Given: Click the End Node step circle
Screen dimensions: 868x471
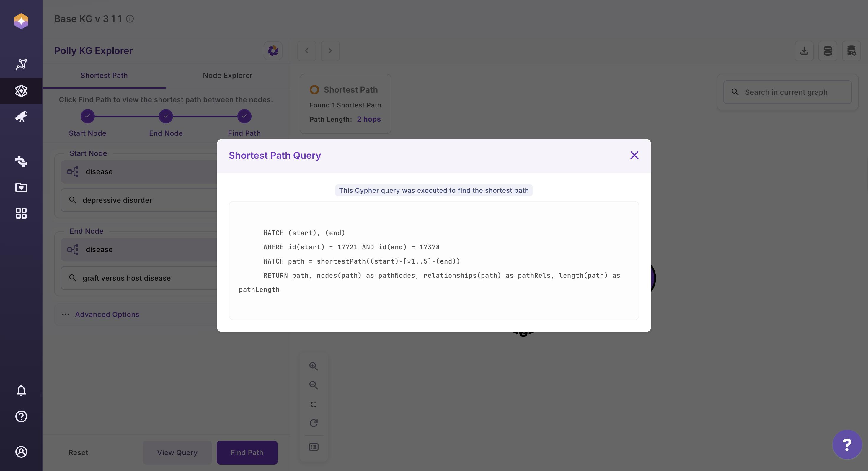Looking at the screenshot, I should tap(166, 116).
